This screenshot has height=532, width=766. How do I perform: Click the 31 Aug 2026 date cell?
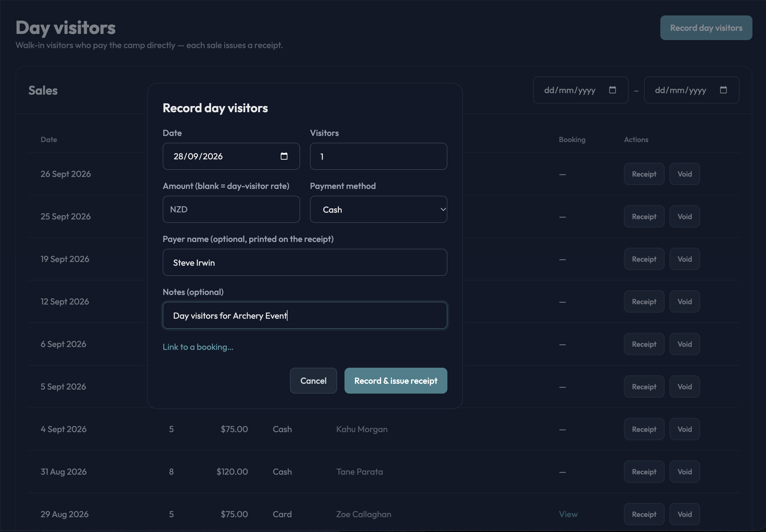point(64,472)
